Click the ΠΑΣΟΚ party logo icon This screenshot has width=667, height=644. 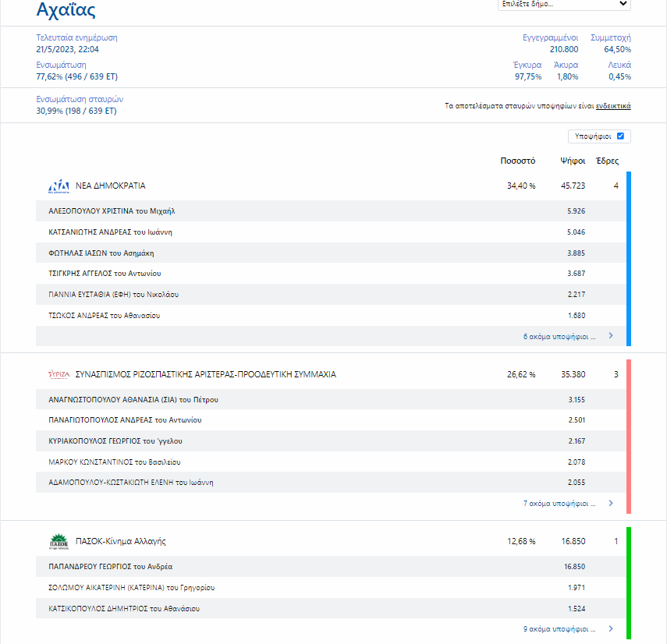(59, 541)
